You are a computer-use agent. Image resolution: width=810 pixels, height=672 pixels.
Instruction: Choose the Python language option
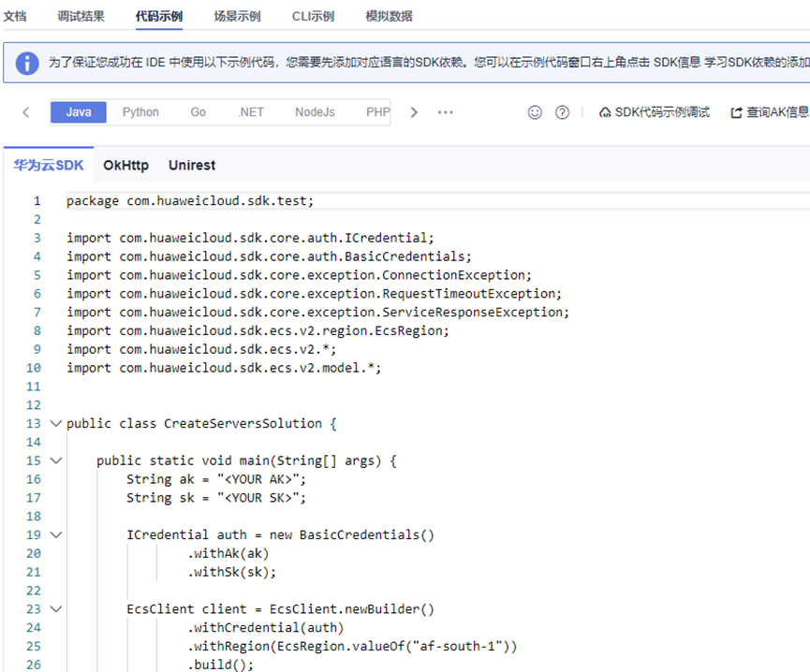[140, 112]
